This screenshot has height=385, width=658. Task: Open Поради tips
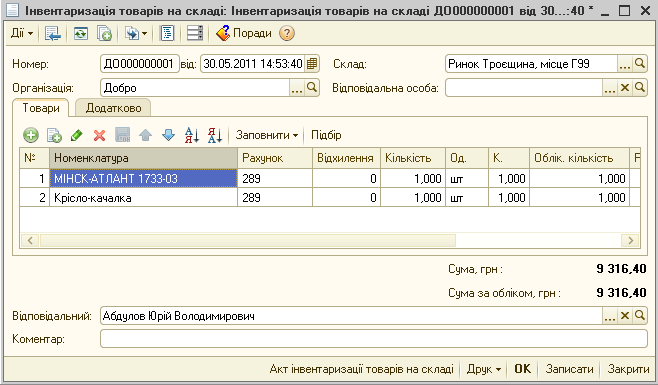point(244,33)
